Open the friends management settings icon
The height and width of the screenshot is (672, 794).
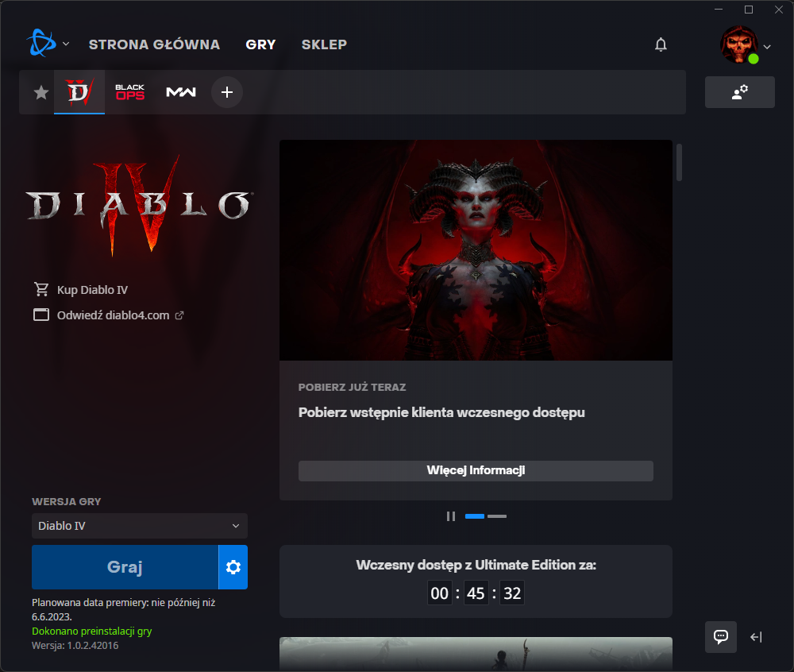coord(739,92)
